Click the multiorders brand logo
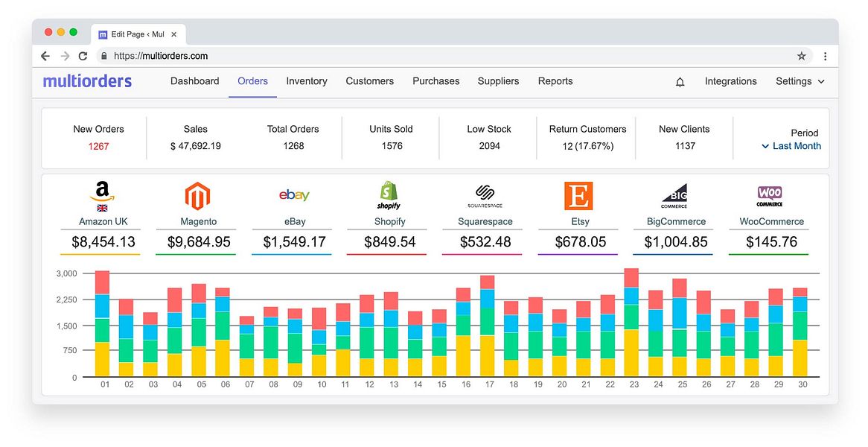868x447 pixels. [x=87, y=81]
